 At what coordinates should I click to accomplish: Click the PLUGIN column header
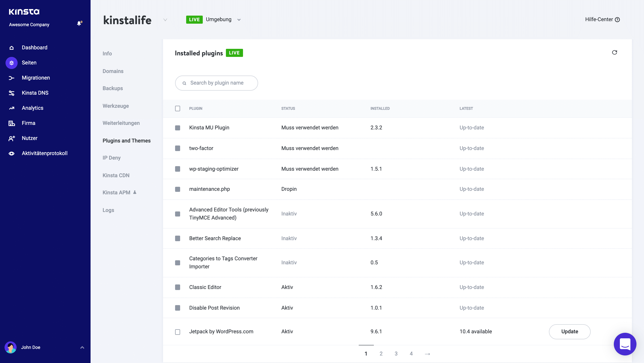(196, 108)
